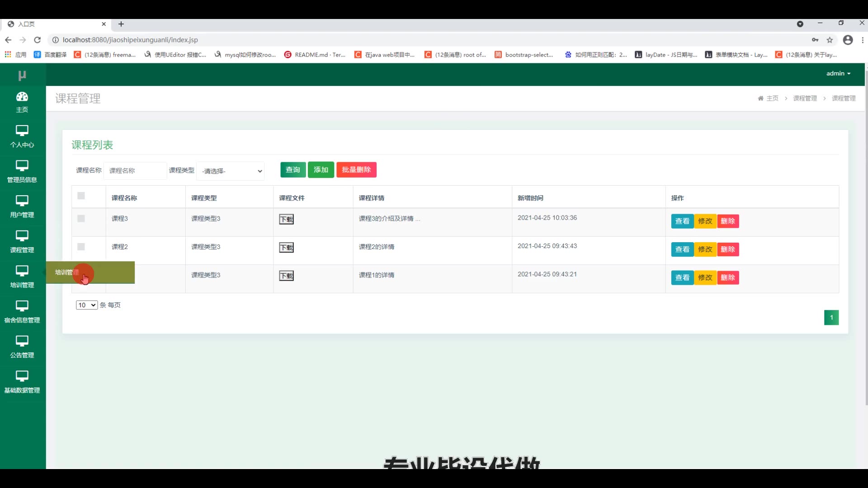Click 主页 in the breadcrumb
The width and height of the screenshot is (868, 488).
[772, 98]
